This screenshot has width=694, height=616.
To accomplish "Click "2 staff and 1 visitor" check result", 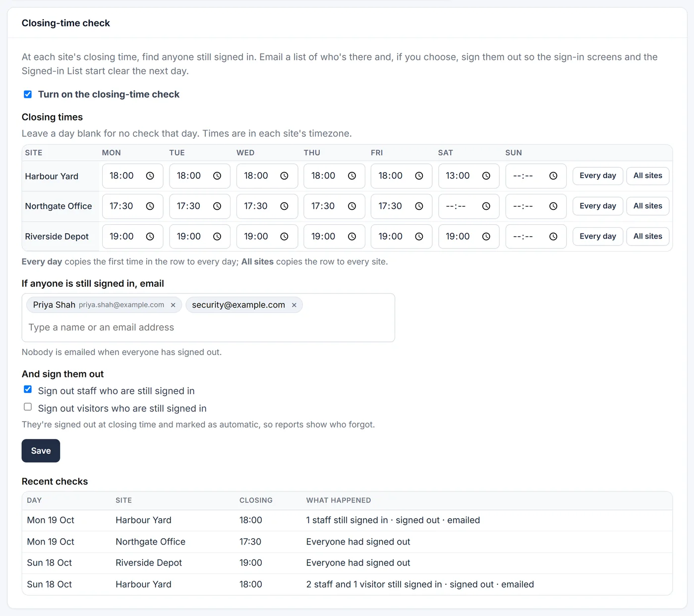I will tap(420, 585).
